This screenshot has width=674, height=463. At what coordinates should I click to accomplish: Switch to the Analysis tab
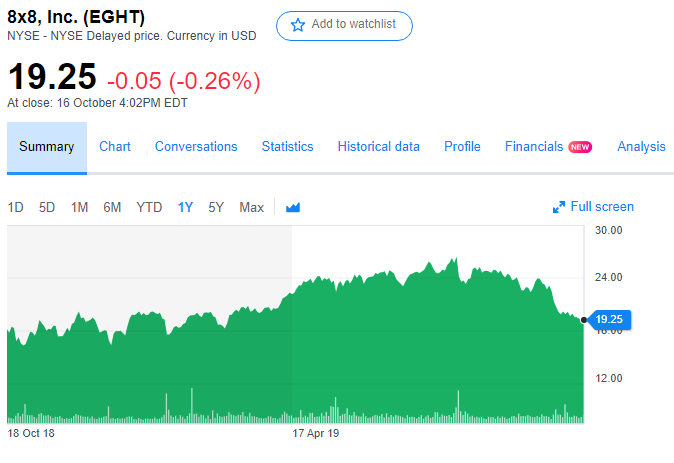coord(641,147)
